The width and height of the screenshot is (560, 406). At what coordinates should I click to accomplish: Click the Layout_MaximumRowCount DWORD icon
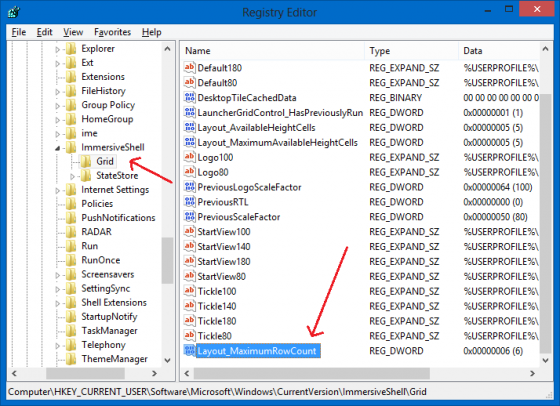click(189, 351)
